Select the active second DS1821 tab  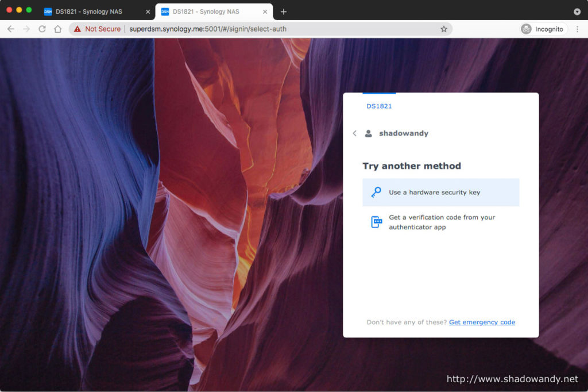tap(206, 11)
